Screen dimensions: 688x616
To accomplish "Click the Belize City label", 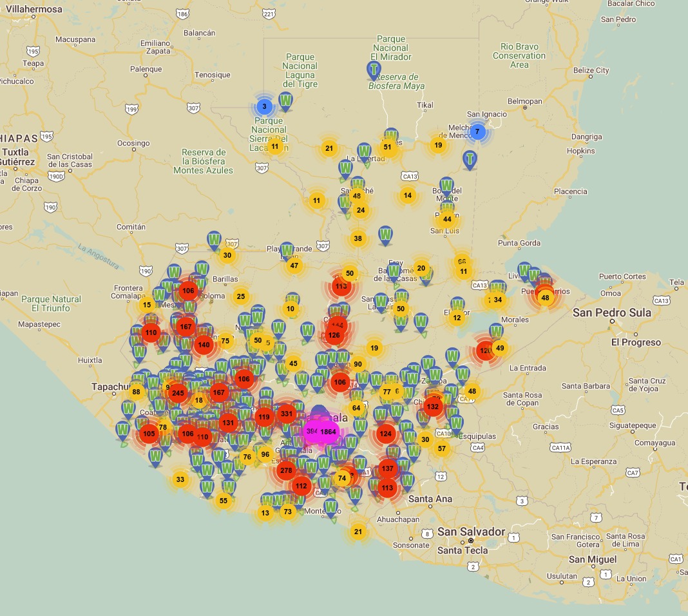I will [591, 71].
